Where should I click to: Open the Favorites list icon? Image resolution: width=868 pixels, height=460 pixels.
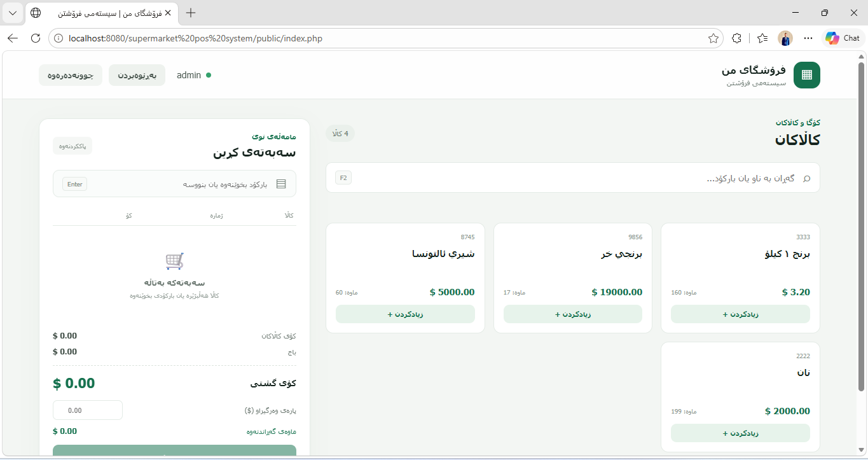tap(762, 38)
